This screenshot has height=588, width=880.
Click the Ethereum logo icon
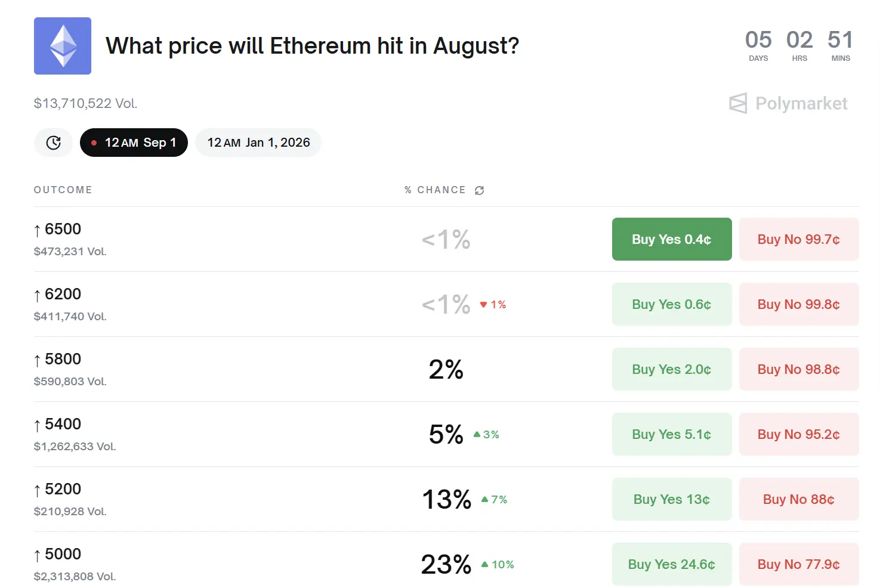(x=63, y=46)
